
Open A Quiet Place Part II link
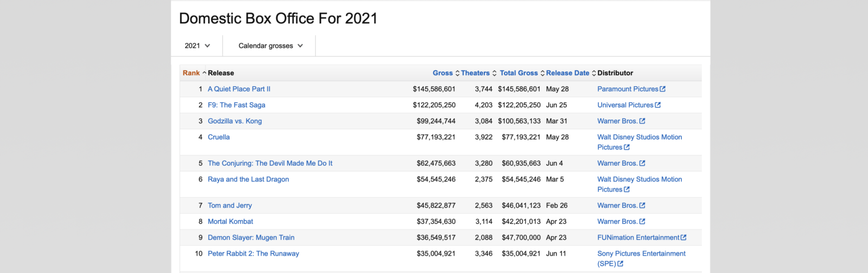coord(239,89)
